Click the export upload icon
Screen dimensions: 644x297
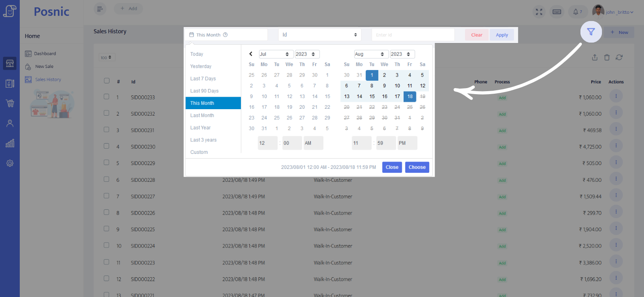595,58
